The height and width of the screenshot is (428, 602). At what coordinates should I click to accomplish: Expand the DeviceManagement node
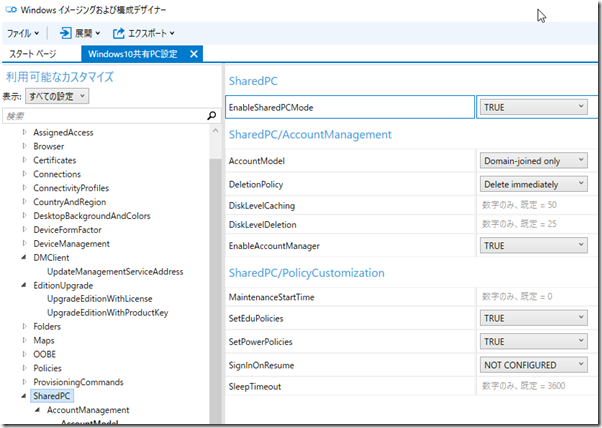coord(25,243)
